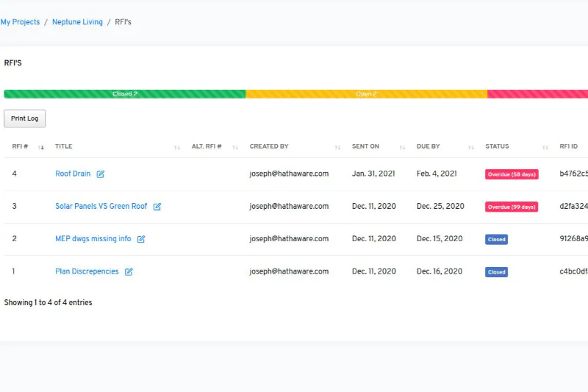Select Feb. 4, 2021 due date
588x392 pixels.
(x=437, y=174)
